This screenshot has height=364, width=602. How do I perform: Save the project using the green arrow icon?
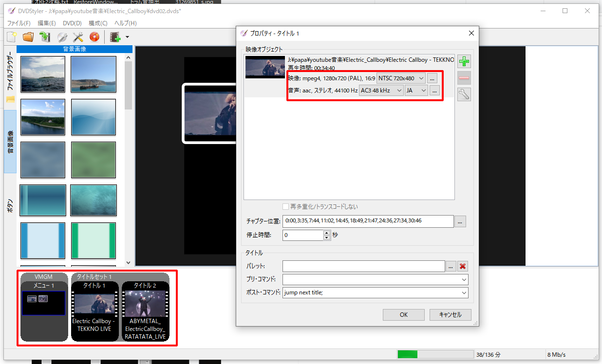pos(45,36)
